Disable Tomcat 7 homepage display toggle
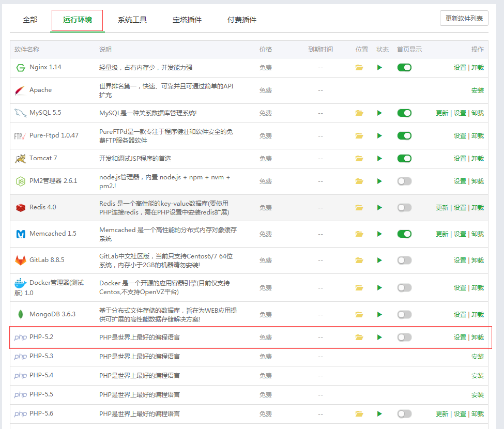The height and width of the screenshot is (429, 504). pos(404,159)
